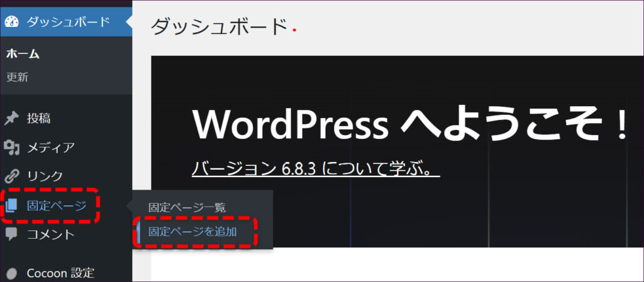Click the Cocoon 設定 circle icon
This screenshot has height=282, width=644.
pyautogui.click(x=11, y=273)
